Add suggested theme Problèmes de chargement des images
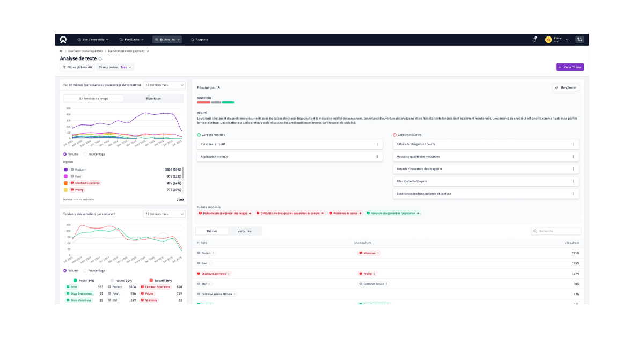The image size is (644, 338). click(x=250, y=213)
